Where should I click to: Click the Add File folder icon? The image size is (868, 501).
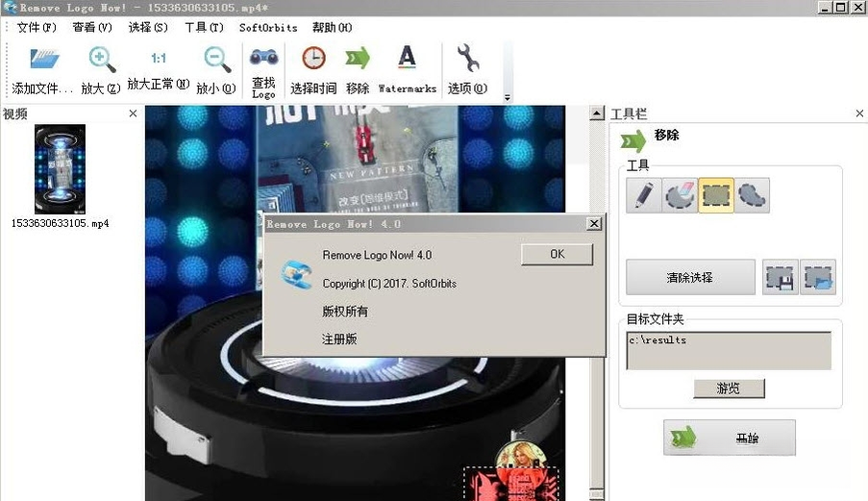point(44,59)
